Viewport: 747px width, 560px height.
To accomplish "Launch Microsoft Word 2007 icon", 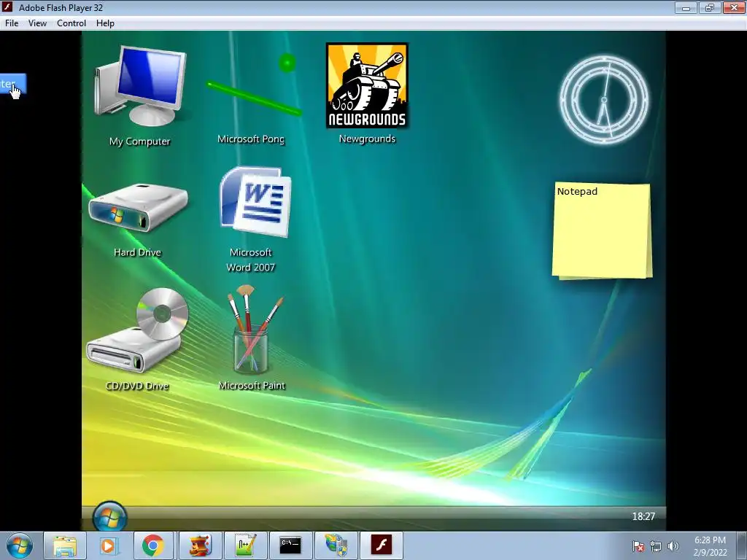I will click(255, 201).
